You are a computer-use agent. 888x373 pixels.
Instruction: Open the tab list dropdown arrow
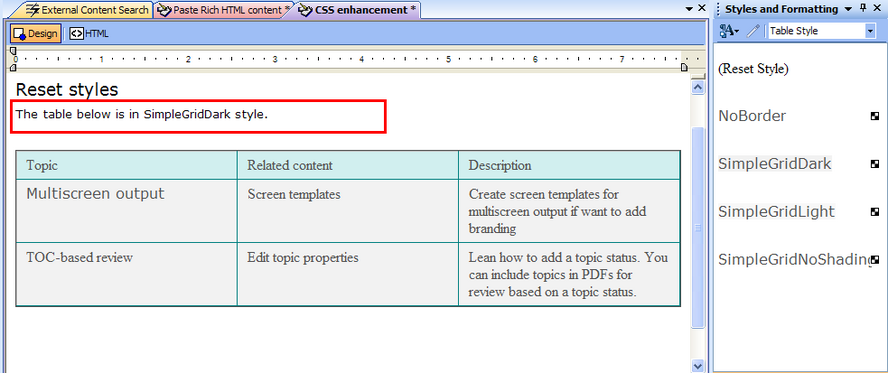pyautogui.click(x=689, y=8)
